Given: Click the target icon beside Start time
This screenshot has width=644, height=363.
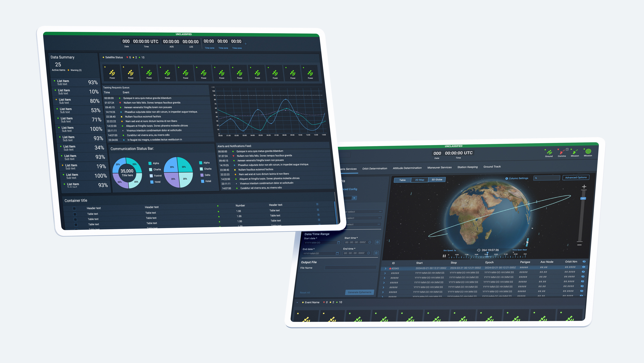Looking at the screenshot, I should click(377, 242).
